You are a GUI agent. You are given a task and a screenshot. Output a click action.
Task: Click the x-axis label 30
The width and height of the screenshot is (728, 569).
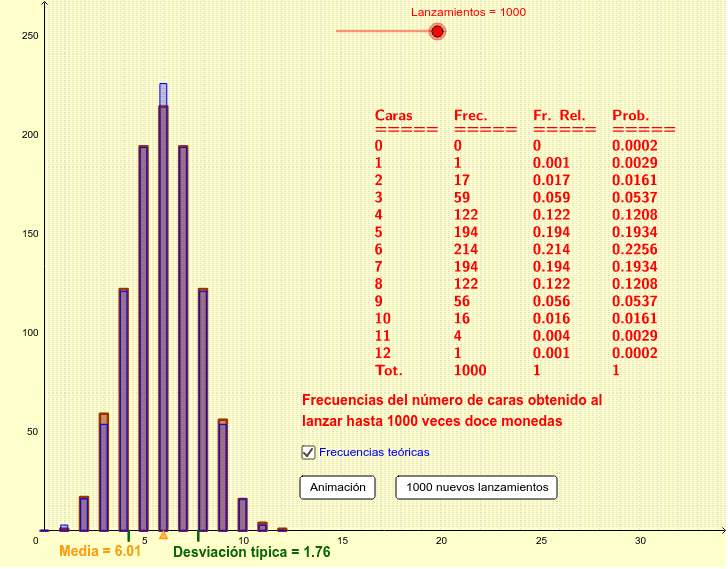coord(640,541)
